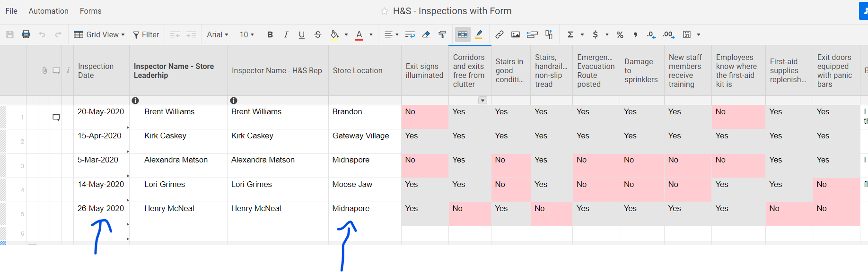Click the Gateway Village location cell

(x=365, y=141)
